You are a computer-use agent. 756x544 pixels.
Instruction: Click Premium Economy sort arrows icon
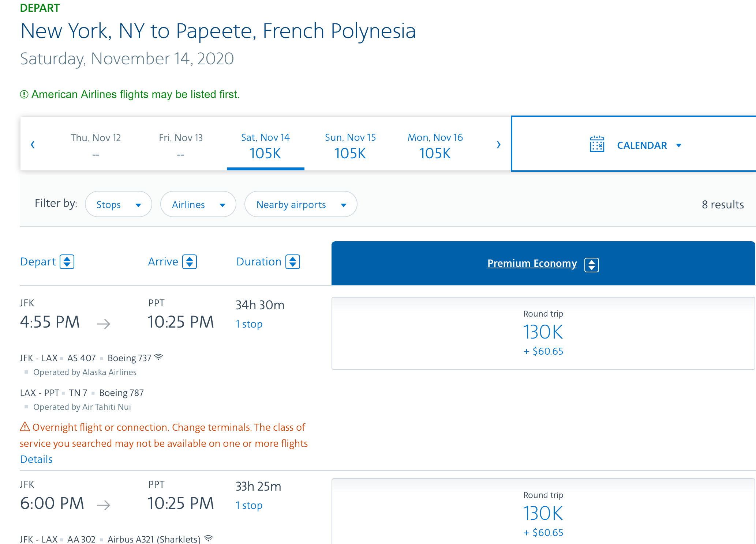(591, 265)
